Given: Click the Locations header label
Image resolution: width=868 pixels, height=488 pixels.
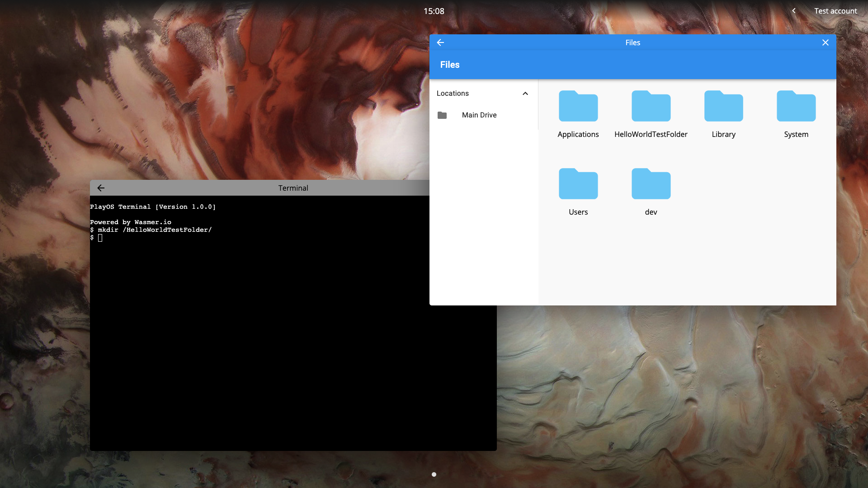Looking at the screenshot, I should (453, 94).
